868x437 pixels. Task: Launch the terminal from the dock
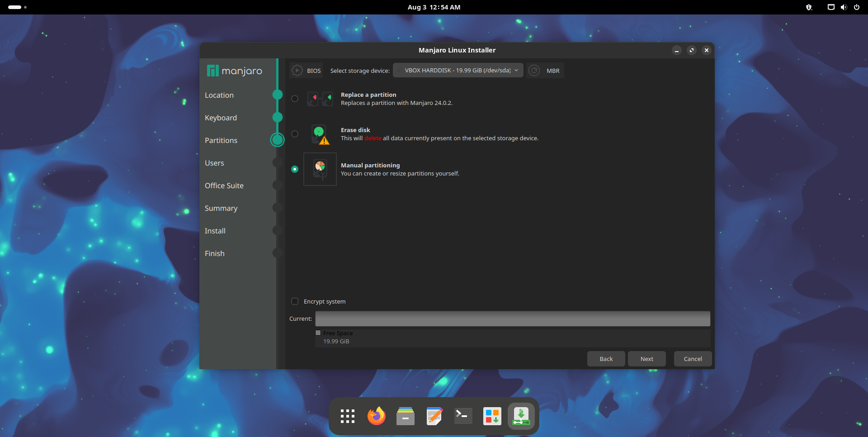tap(463, 416)
